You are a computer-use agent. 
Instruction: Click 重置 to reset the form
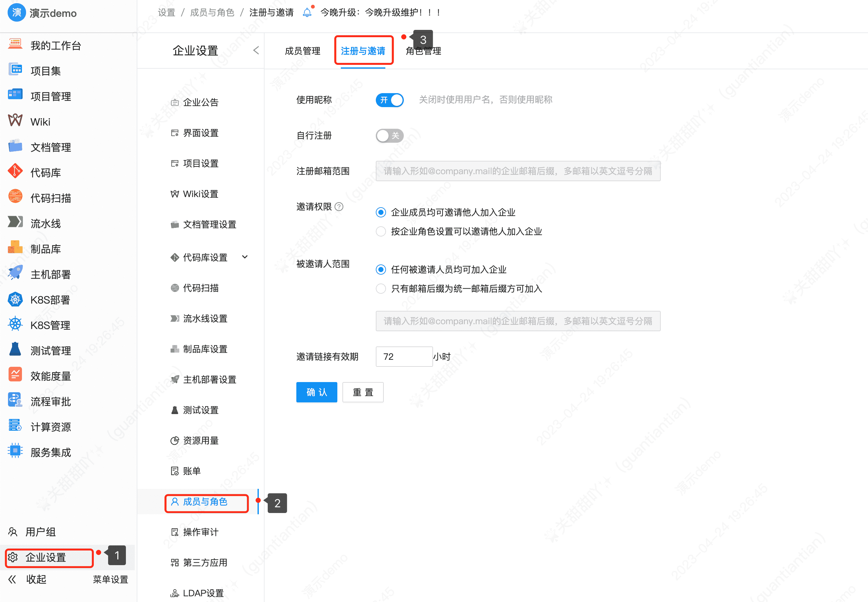coord(362,392)
